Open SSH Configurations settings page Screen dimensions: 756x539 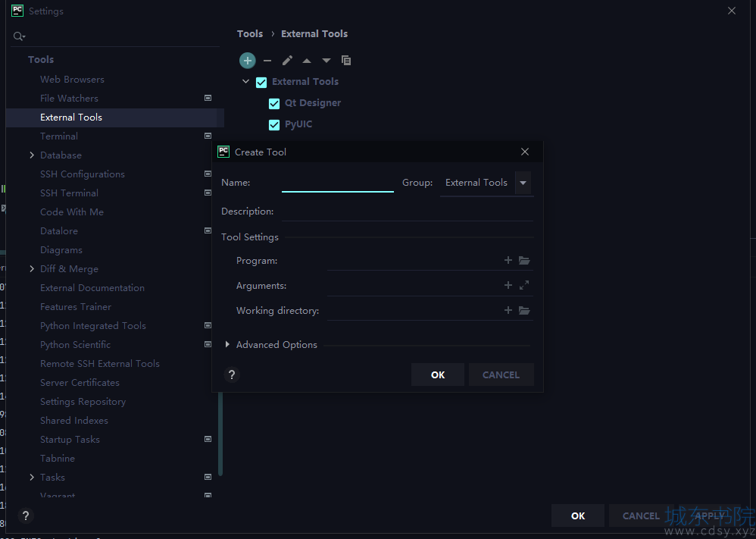[x=83, y=174]
